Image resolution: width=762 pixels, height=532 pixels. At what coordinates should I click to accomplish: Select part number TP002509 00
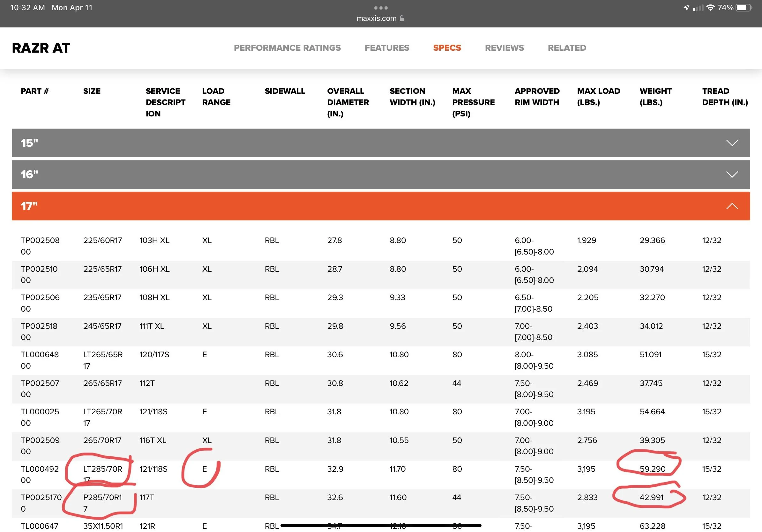[x=40, y=446]
